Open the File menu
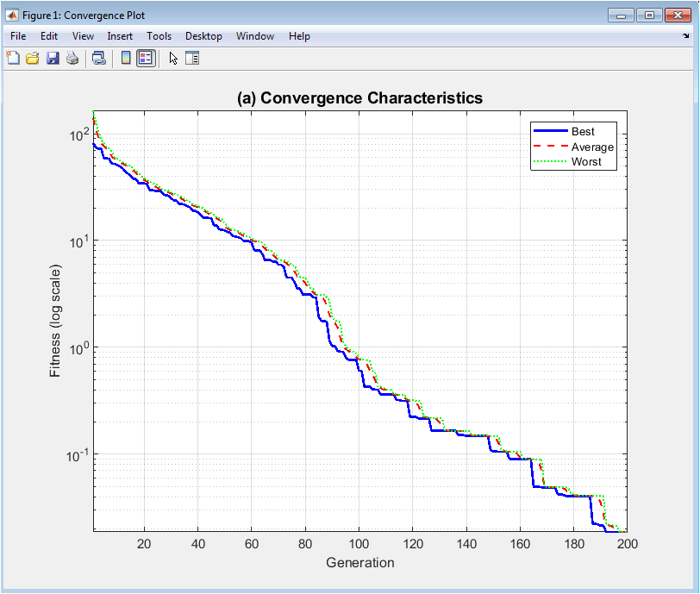Screen dimensions: 700x594 coord(18,36)
